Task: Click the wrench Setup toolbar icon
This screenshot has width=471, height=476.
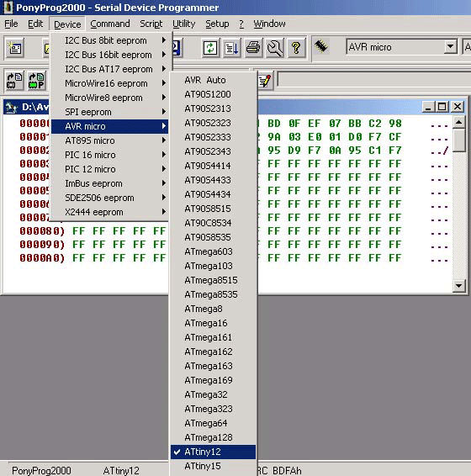Action: click(x=274, y=48)
